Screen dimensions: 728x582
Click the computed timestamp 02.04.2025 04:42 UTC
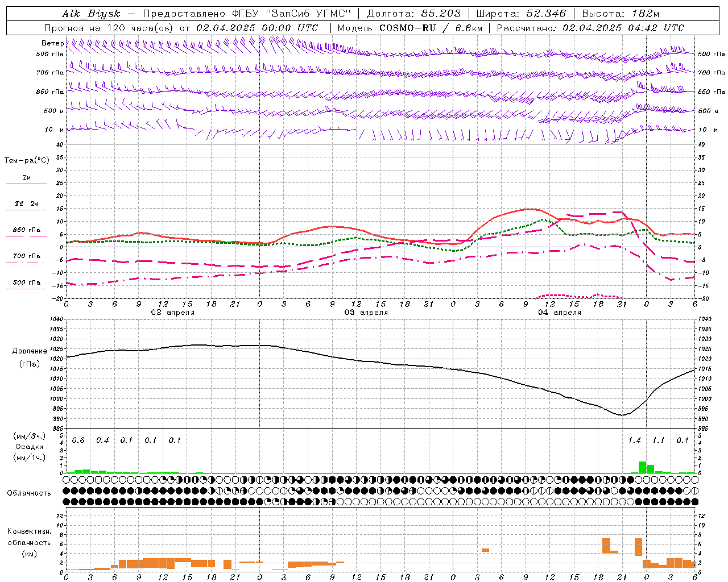[623, 28]
